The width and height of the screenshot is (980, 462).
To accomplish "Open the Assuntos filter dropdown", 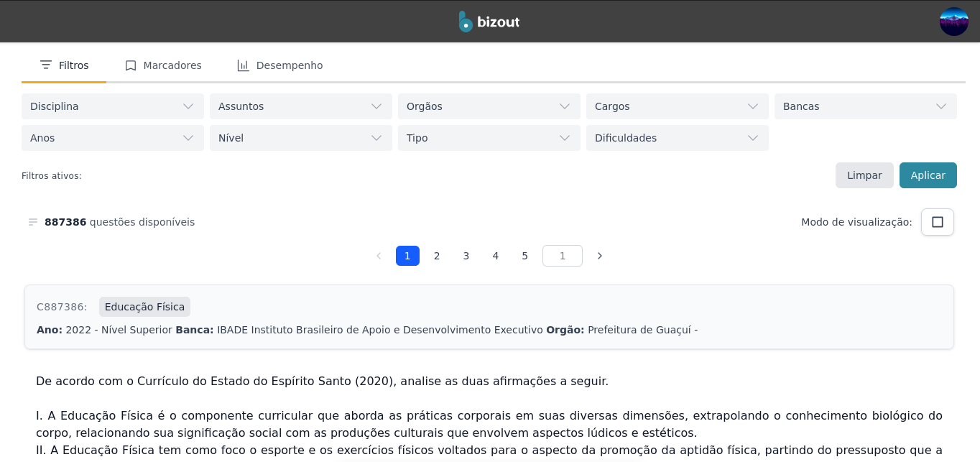I will [x=301, y=106].
